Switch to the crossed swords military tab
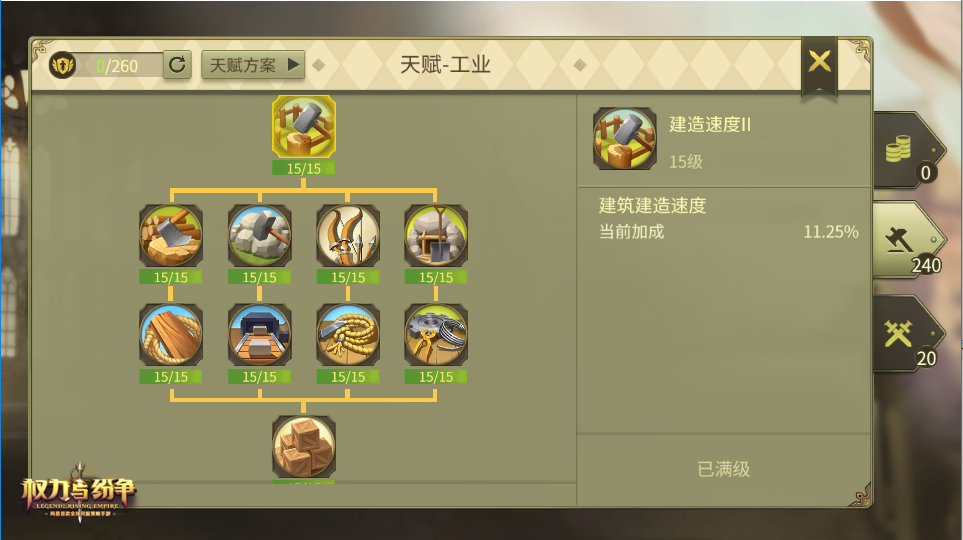Screen dimensions: 963x540 [x=906, y=334]
